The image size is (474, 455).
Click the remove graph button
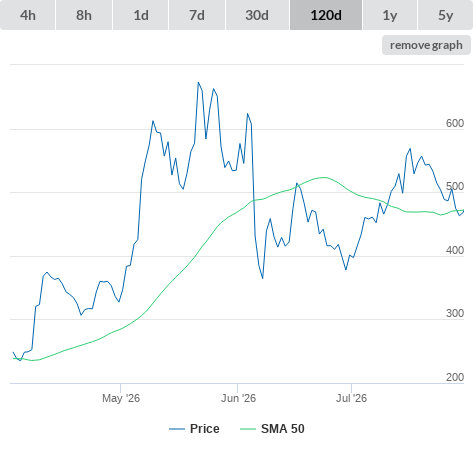pyautogui.click(x=426, y=45)
